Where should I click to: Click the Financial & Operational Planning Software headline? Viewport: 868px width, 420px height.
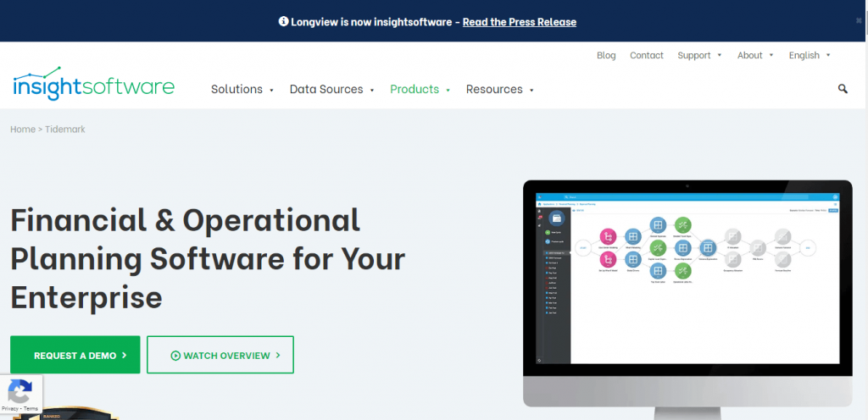(x=208, y=258)
